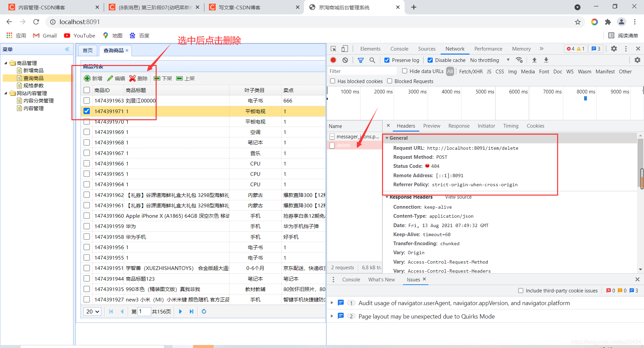Close the DevTools panel
This screenshot has width=644, height=348.
(x=638, y=49)
